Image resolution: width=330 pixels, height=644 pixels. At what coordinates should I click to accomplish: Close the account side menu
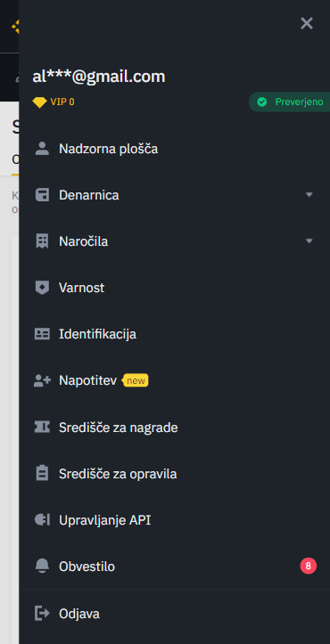(x=307, y=23)
